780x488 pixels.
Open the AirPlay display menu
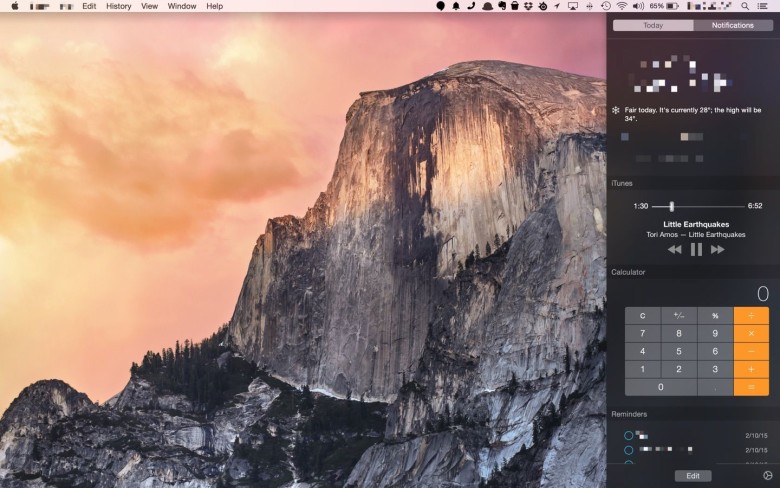tap(572, 6)
